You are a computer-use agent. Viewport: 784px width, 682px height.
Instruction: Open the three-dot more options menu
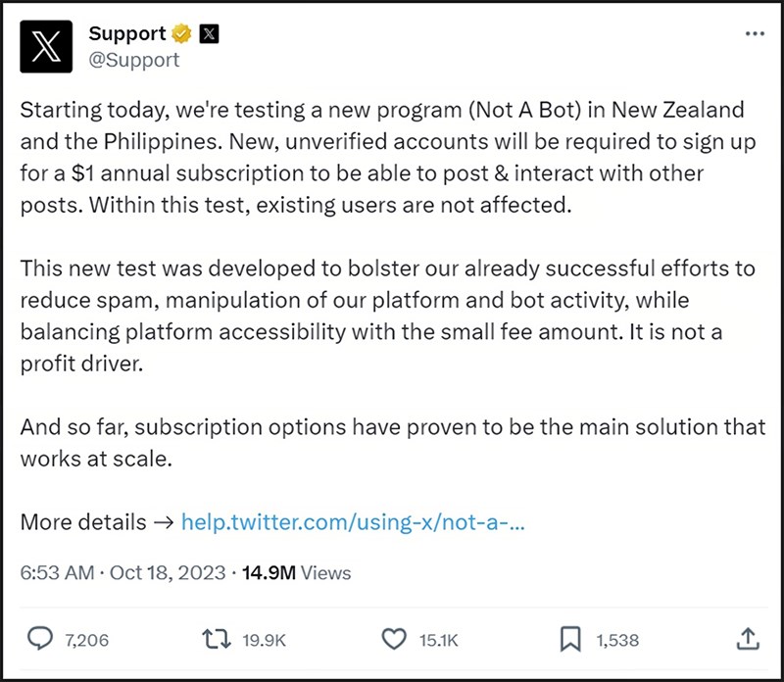click(754, 33)
